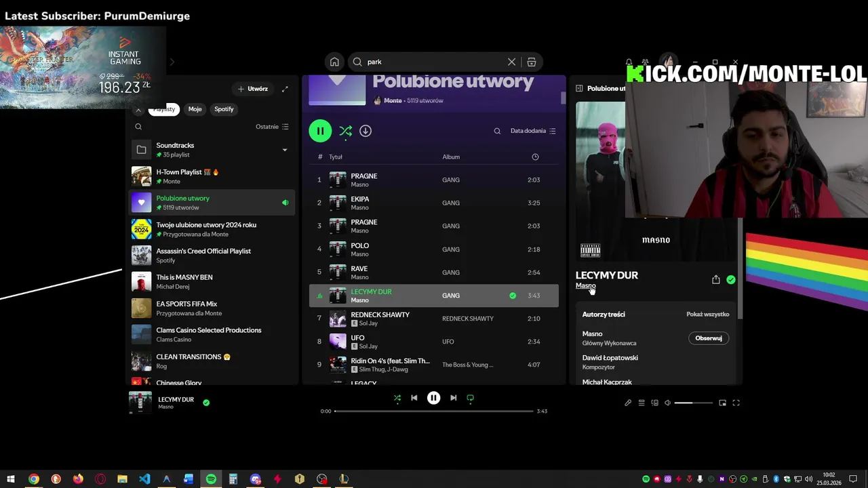Clear the 'park' search text with X
The image size is (868, 488).
[511, 62]
